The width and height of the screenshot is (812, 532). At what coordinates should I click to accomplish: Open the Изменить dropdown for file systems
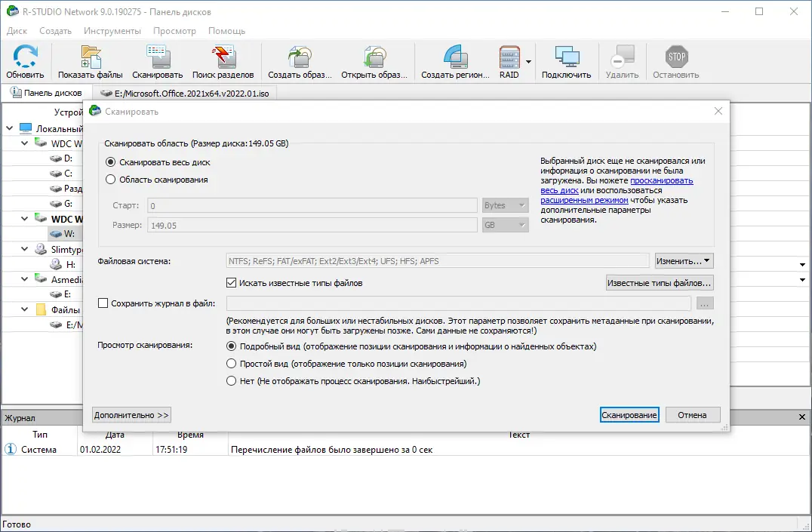(683, 260)
